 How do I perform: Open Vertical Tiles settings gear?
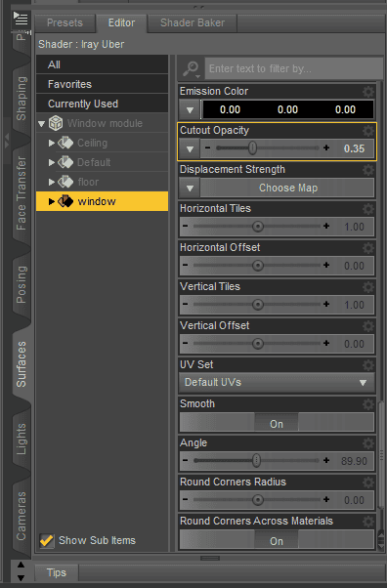coord(368,287)
